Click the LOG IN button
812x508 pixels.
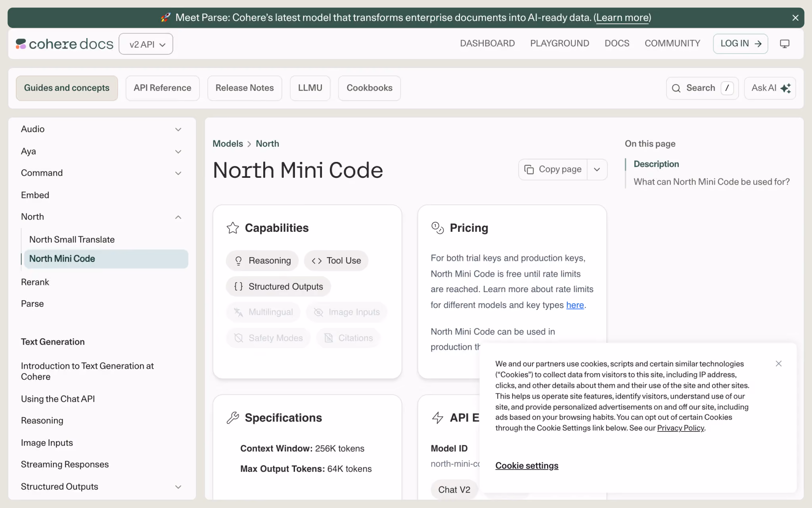740,44
